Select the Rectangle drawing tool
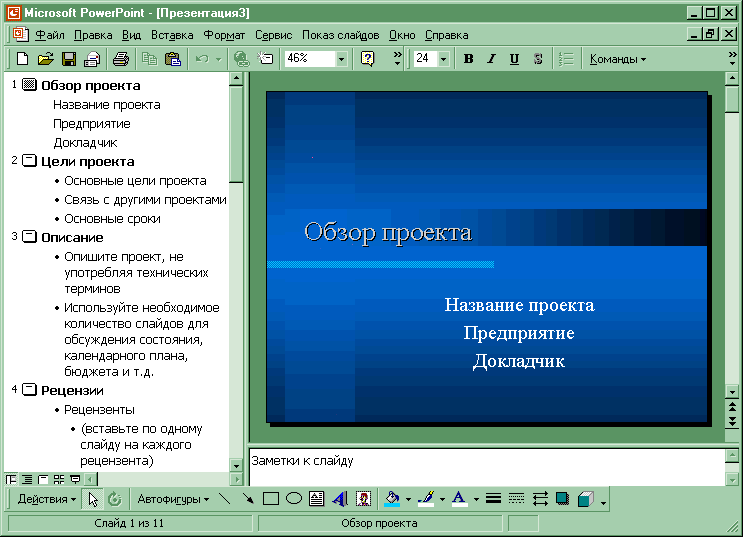The image size is (743, 537). point(271,499)
